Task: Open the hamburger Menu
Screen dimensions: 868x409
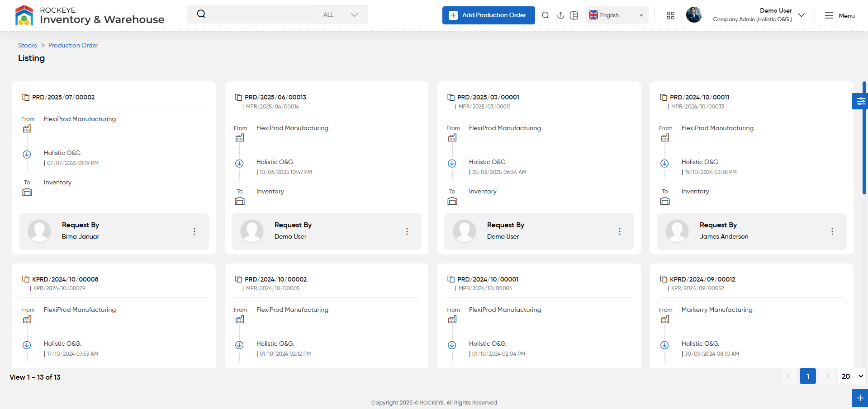Action: [x=840, y=15]
